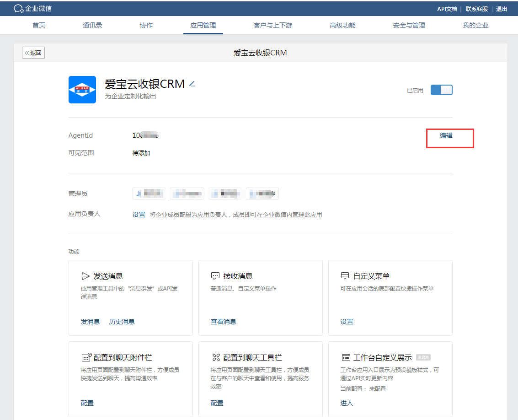The image size is (518, 420).
Task: Click the 未启用 badge on 工作台自定义展示
Action: (423, 357)
